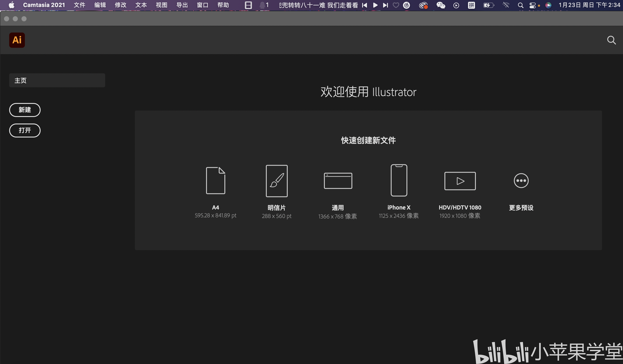
Task: Click the 欢迎使用 Illustrator heading
Action: coord(368,92)
